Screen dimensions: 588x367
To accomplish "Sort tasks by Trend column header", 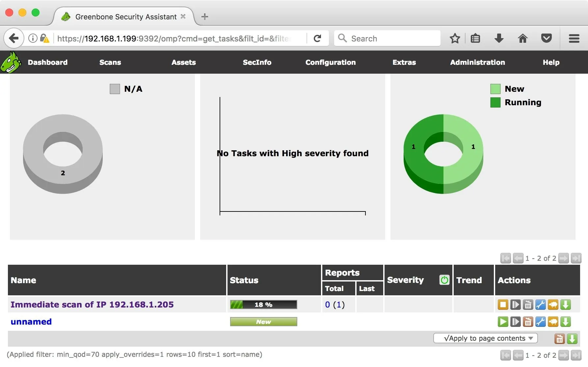I will click(x=469, y=280).
